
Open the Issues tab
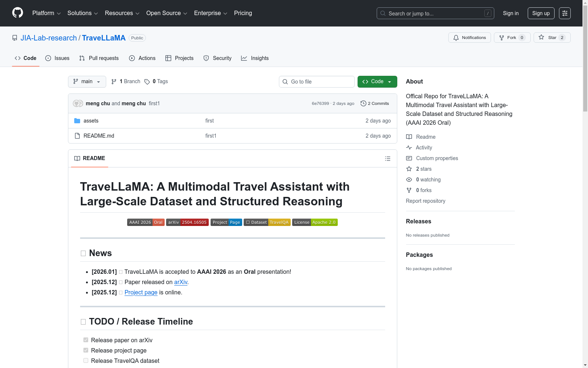tap(57, 58)
